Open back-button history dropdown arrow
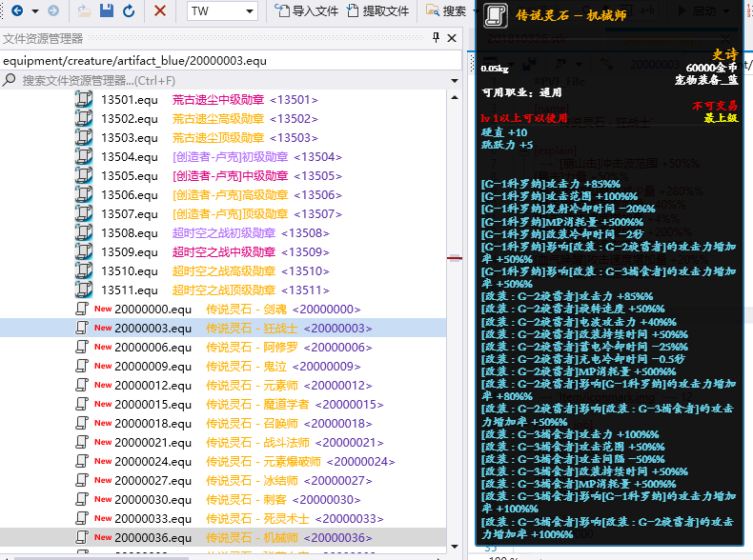 [x=35, y=11]
